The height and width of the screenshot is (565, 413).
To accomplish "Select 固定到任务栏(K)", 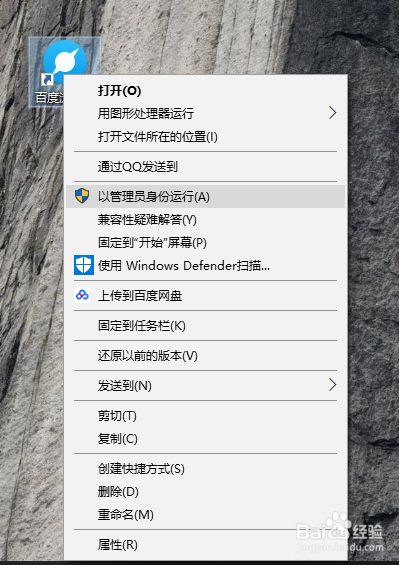I will pos(205,326).
